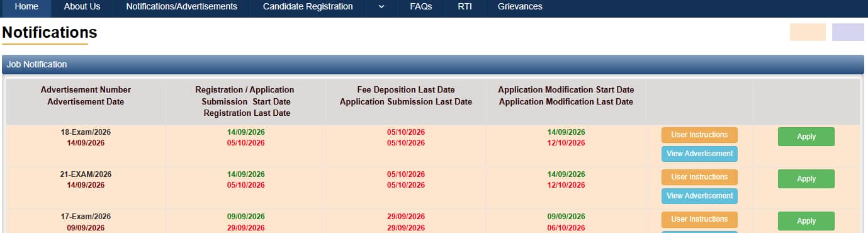
Task: Apply for 17-Exam/2026
Action: click(x=806, y=221)
